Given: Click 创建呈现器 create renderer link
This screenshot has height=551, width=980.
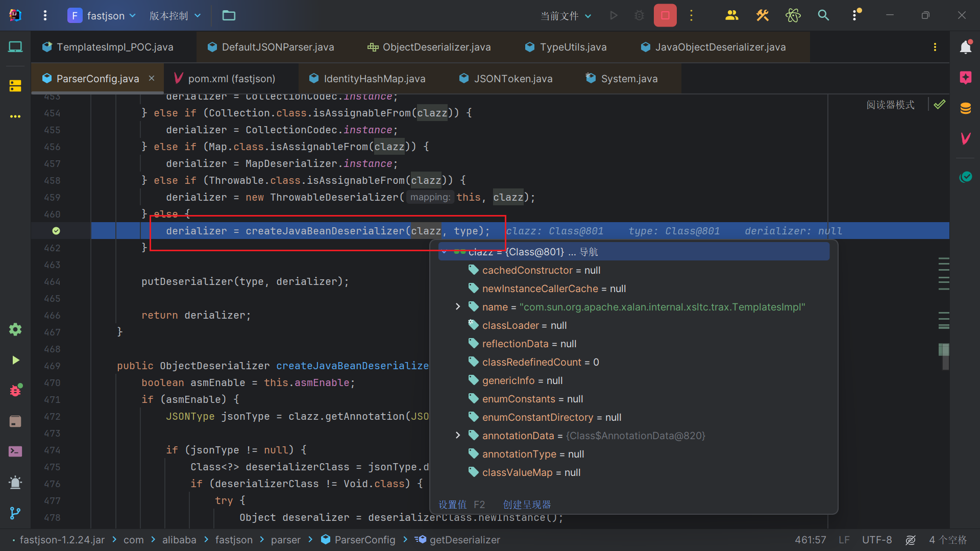Looking at the screenshot, I should pos(527,505).
